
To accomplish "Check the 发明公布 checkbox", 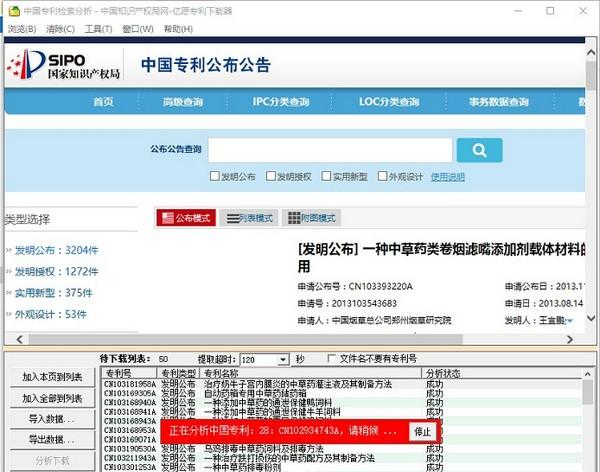I will click(215, 176).
